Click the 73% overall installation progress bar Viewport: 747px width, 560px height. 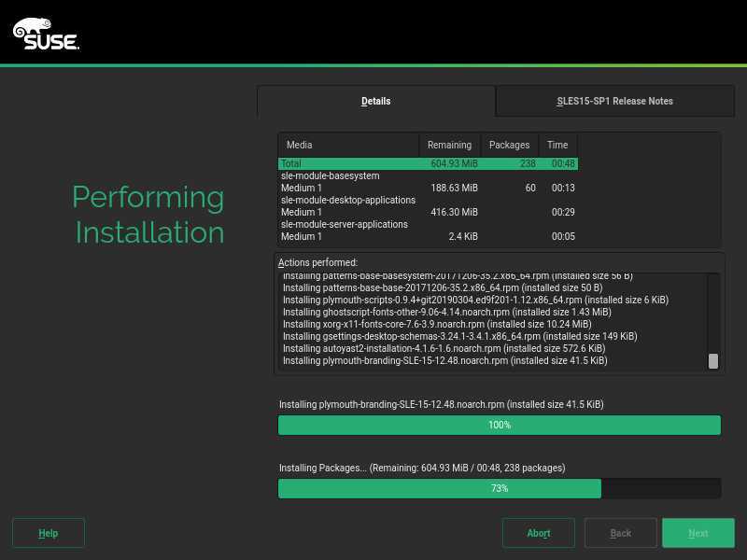pos(500,488)
